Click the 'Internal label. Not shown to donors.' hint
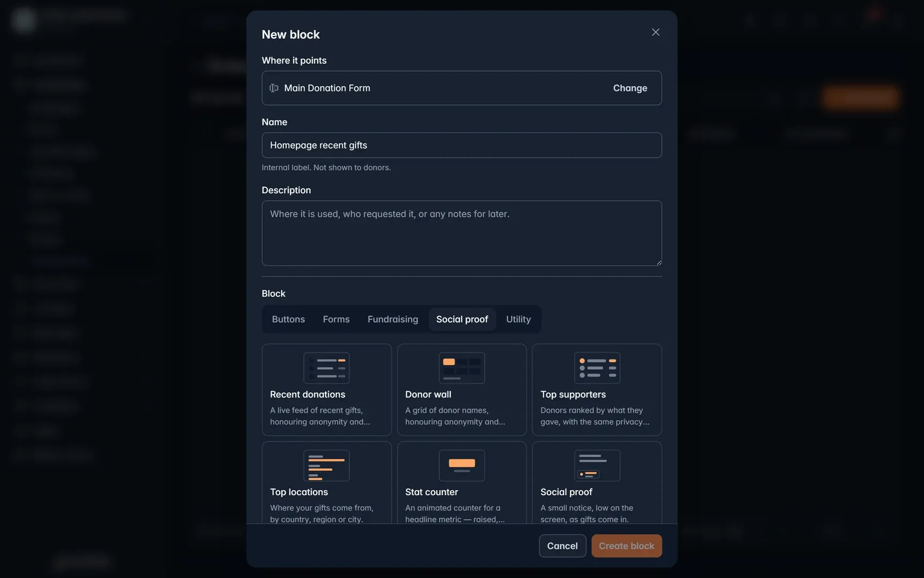The width and height of the screenshot is (924, 578). 326,168
